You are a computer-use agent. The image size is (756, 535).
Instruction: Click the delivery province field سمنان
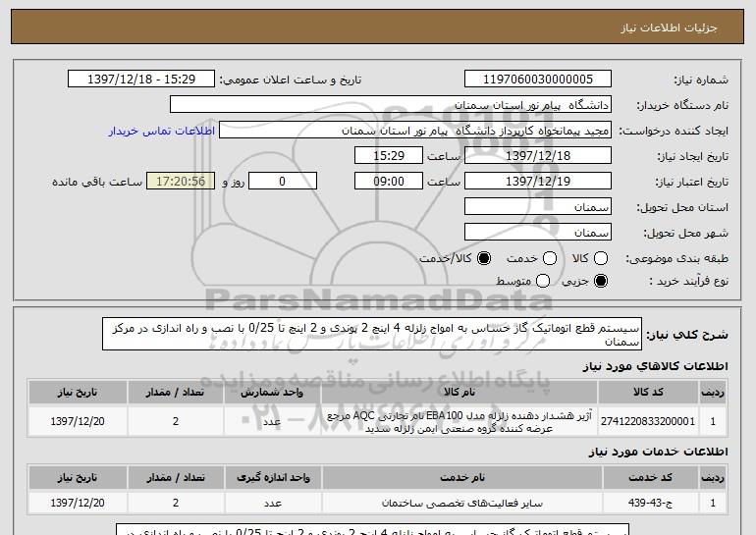click(x=538, y=207)
